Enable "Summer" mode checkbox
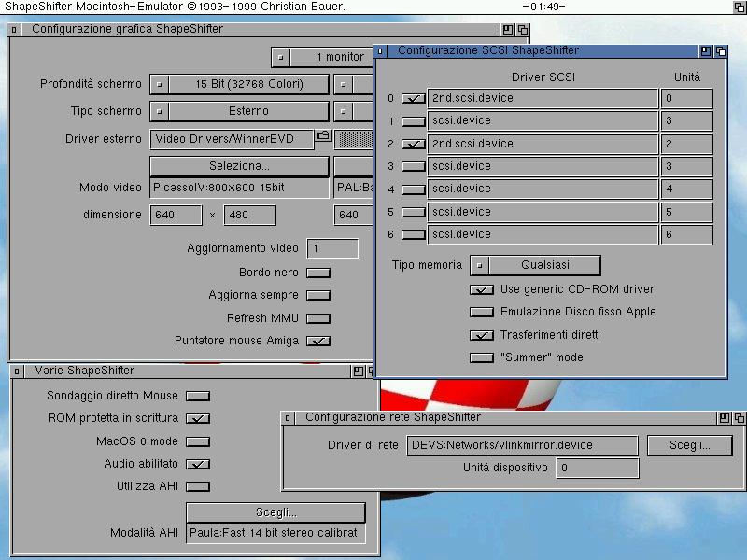 [482, 357]
